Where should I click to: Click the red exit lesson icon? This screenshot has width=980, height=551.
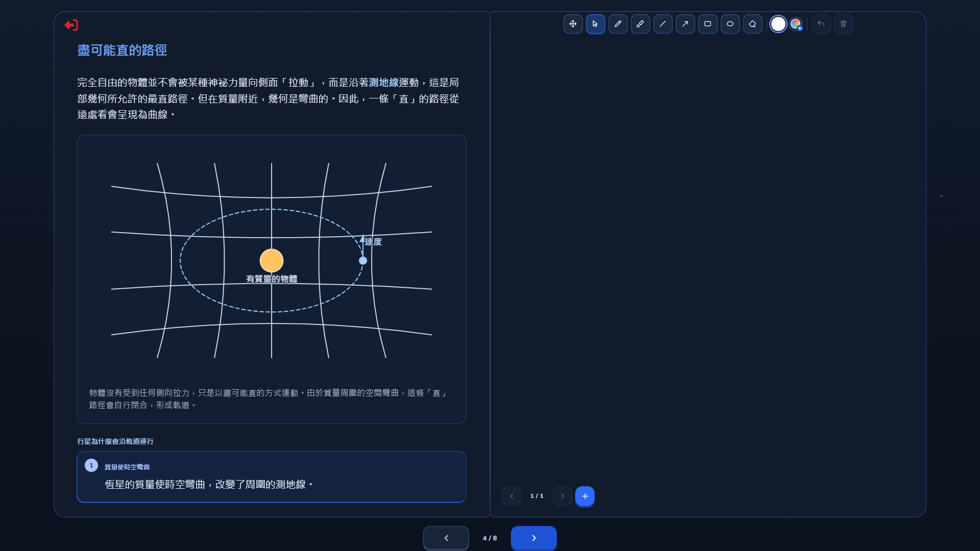pos(71,25)
